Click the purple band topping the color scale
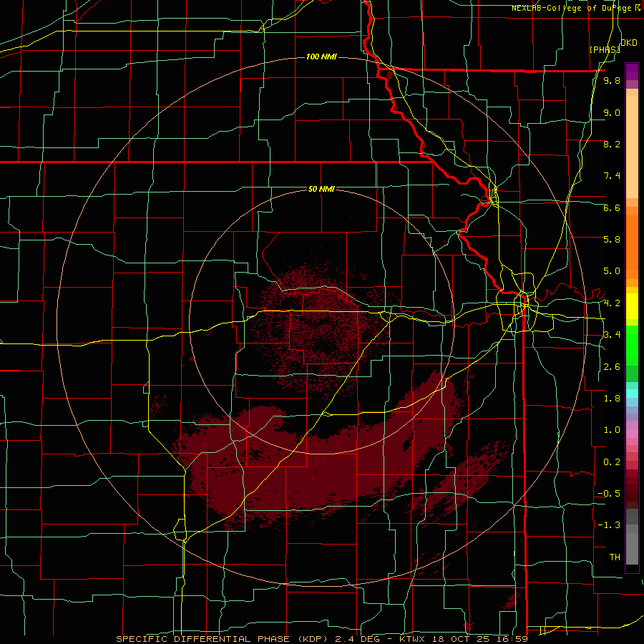 pos(632,72)
